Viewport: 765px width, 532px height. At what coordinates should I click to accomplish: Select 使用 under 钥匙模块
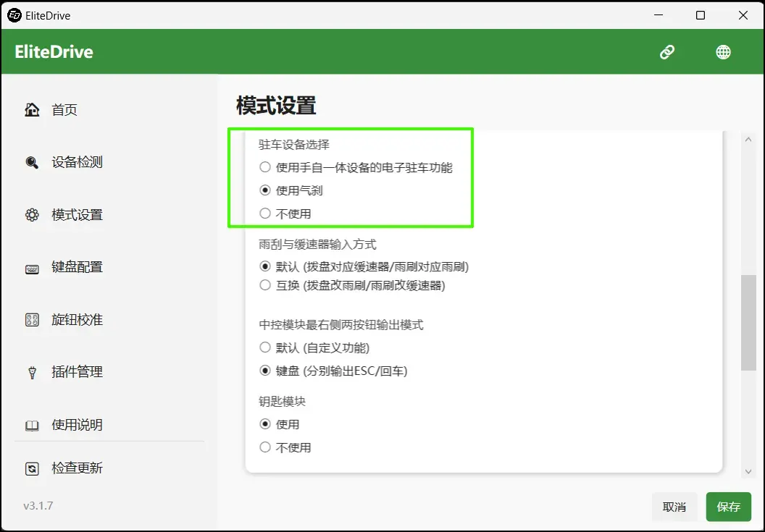(x=280, y=424)
